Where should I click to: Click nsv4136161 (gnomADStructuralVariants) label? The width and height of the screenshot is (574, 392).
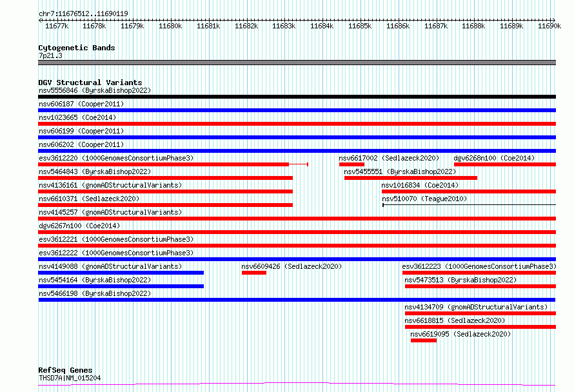[x=110, y=185]
